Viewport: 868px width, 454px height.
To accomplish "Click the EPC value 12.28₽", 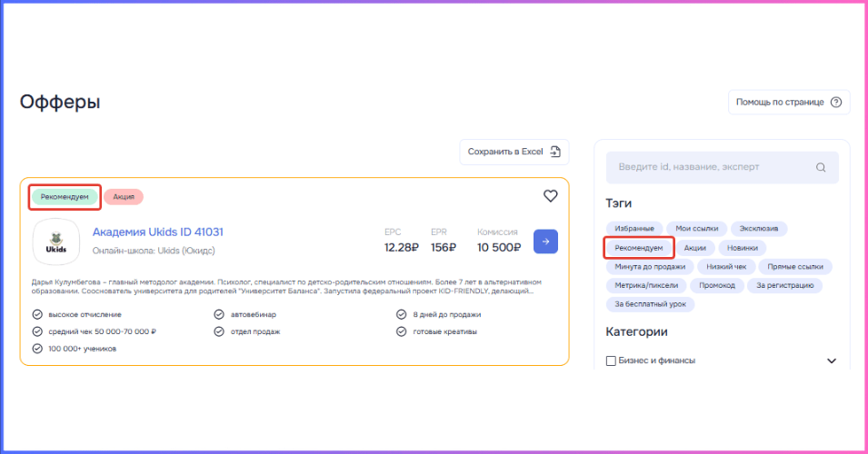I will 402,248.
